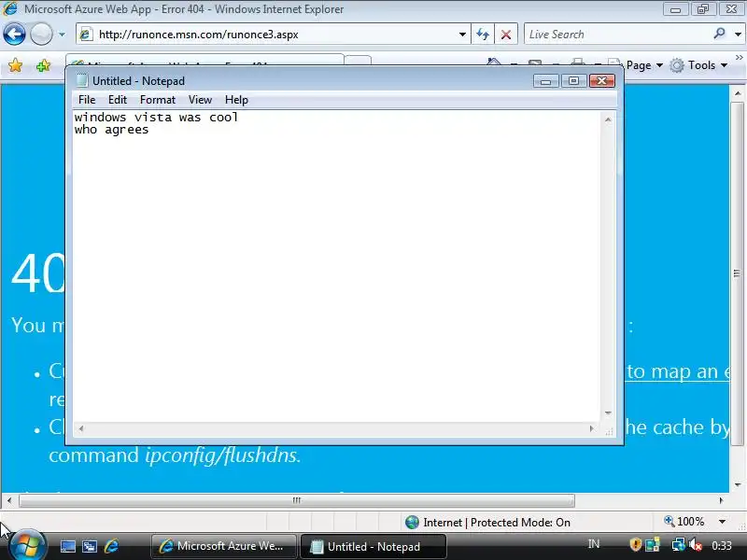Viewport: 747px width, 560px height.
Task: Click the page icon in address bar
Action: pyautogui.click(x=86, y=35)
